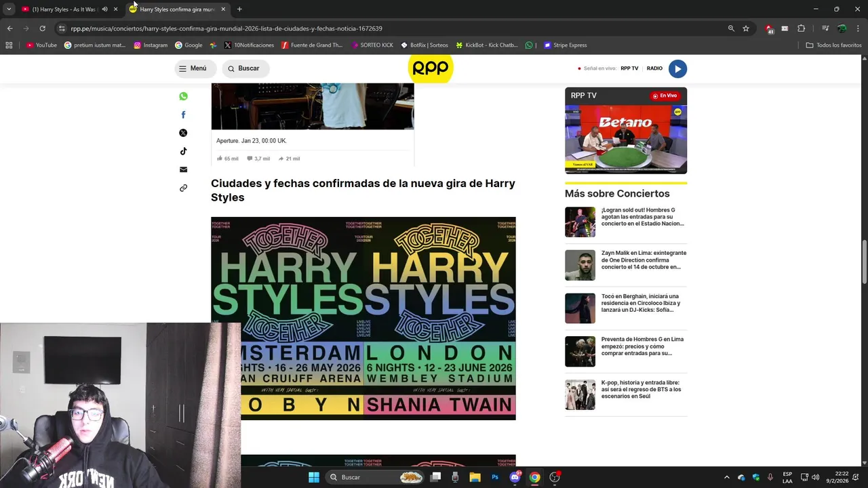Click the page vertical scrollbar thumb
868x488 pixels.
tap(864, 262)
